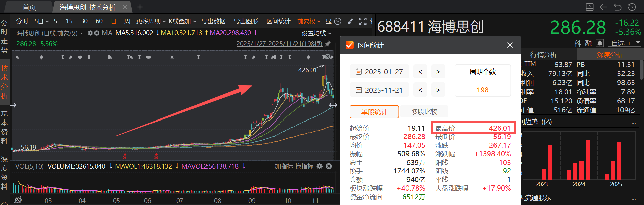This screenshot has width=644, height=205.
Task: Click the second red S marker on chart
Action: pos(156,156)
